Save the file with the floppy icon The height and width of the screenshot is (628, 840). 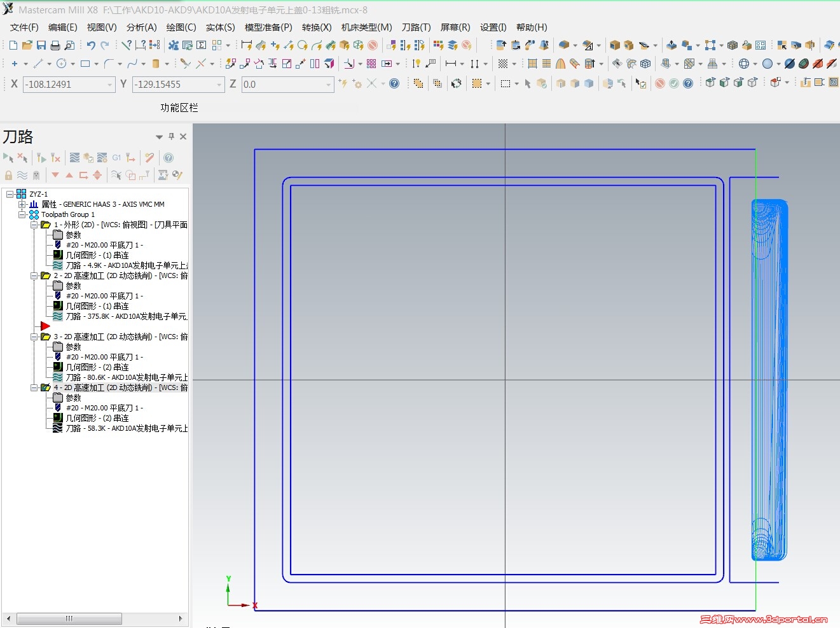click(x=41, y=45)
